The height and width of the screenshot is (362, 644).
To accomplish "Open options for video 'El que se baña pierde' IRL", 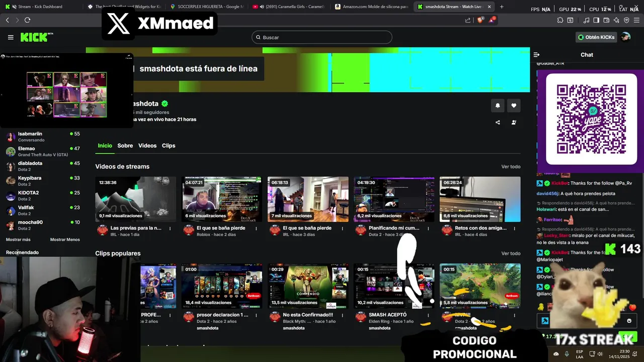I will tap(342, 228).
